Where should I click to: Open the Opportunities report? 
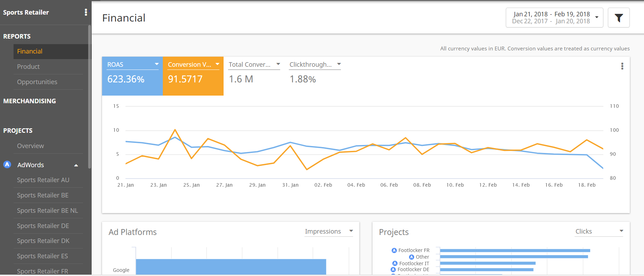point(37,82)
